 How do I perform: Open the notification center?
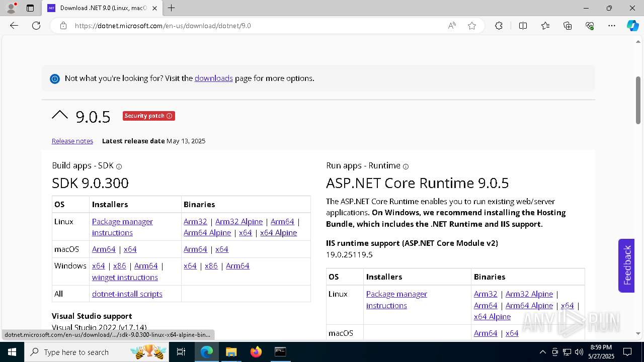click(x=627, y=352)
